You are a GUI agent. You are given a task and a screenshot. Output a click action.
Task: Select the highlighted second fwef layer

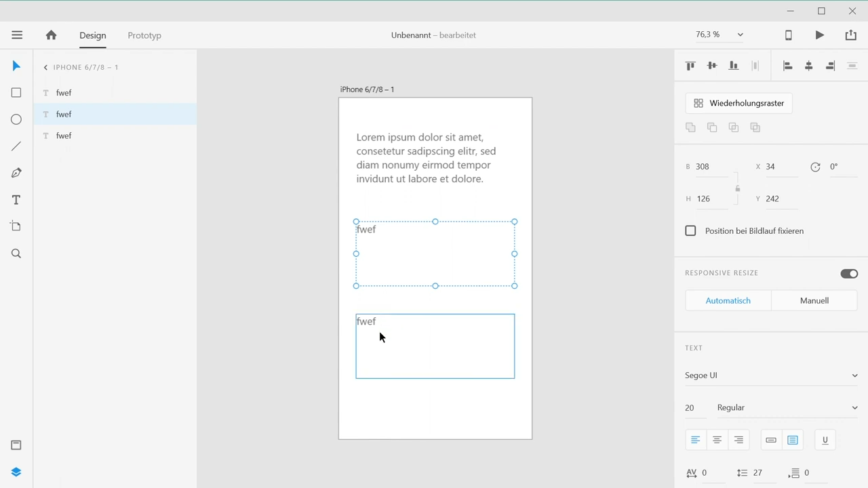[115, 114]
